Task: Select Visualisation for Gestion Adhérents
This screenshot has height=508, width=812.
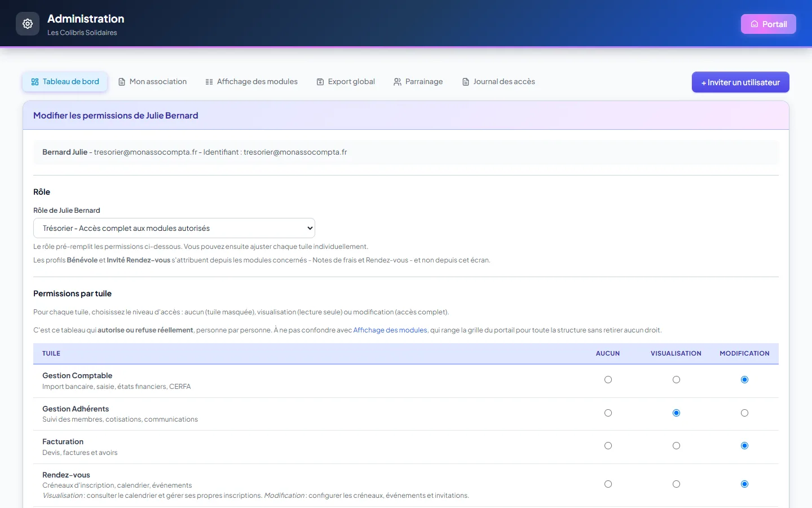Action: pyautogui.click(x=676, y=413)
